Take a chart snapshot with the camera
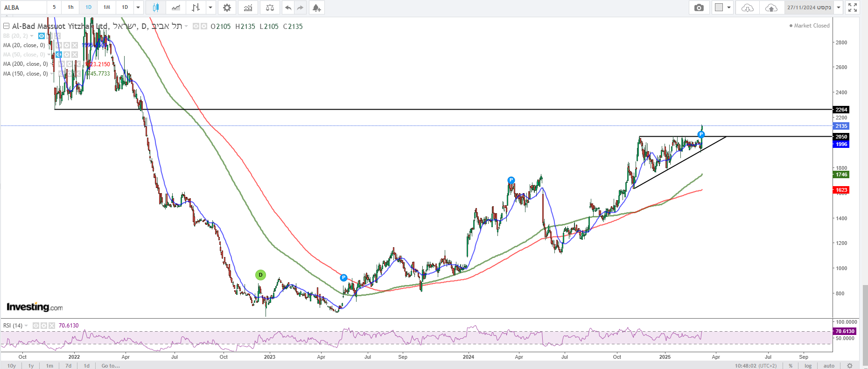 [x=699, y=7]
